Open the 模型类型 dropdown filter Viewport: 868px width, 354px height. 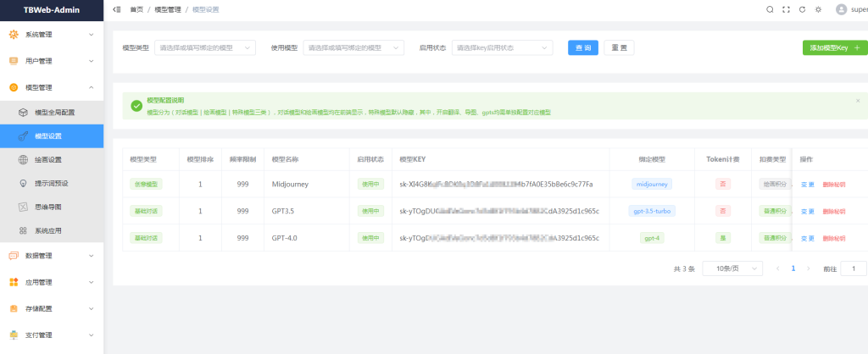(x=205, y=47)
